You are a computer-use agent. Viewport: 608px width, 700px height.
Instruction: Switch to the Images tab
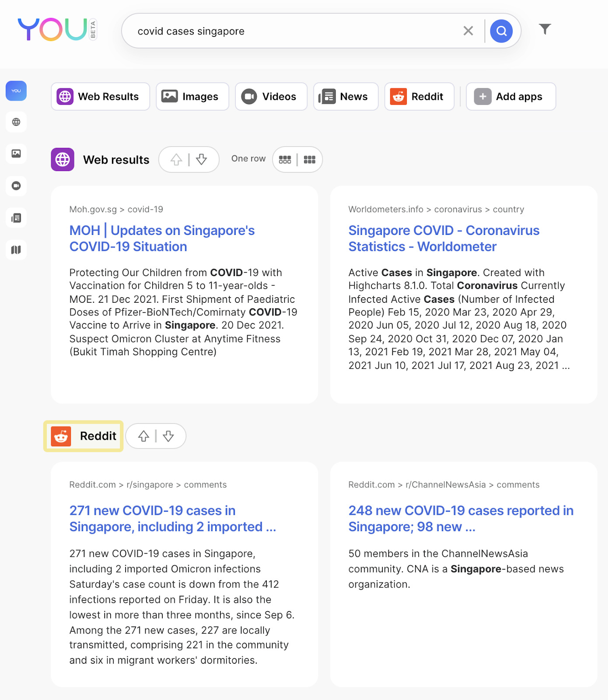pyautogui.click(x=192, y=97)
